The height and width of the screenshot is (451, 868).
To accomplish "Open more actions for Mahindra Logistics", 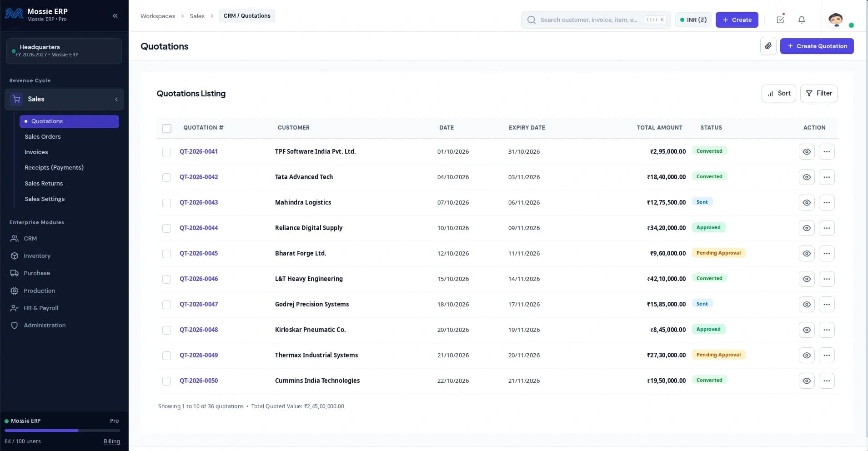I will pyautogui.click(x=827, y=202).
